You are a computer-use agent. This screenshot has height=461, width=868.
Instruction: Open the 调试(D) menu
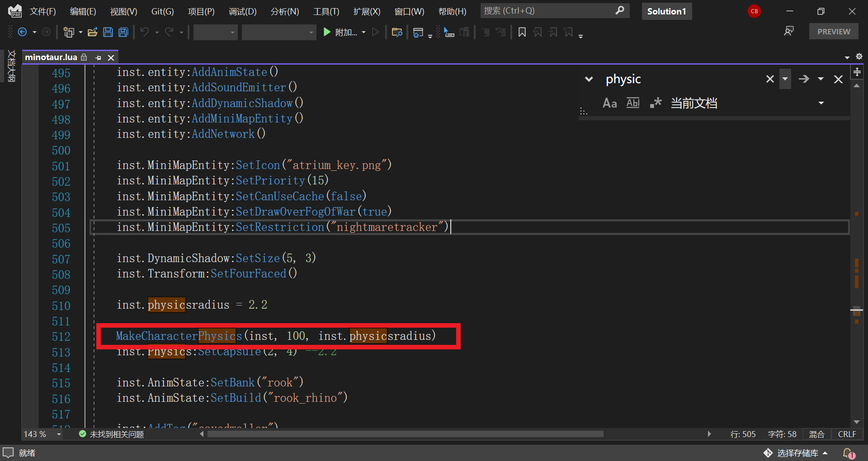pos(242,11)
